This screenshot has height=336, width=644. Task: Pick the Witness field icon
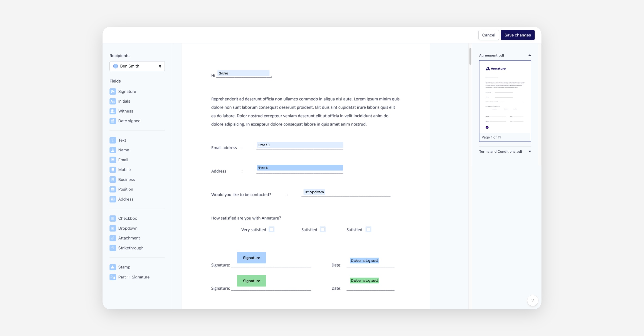click(113, 111)
